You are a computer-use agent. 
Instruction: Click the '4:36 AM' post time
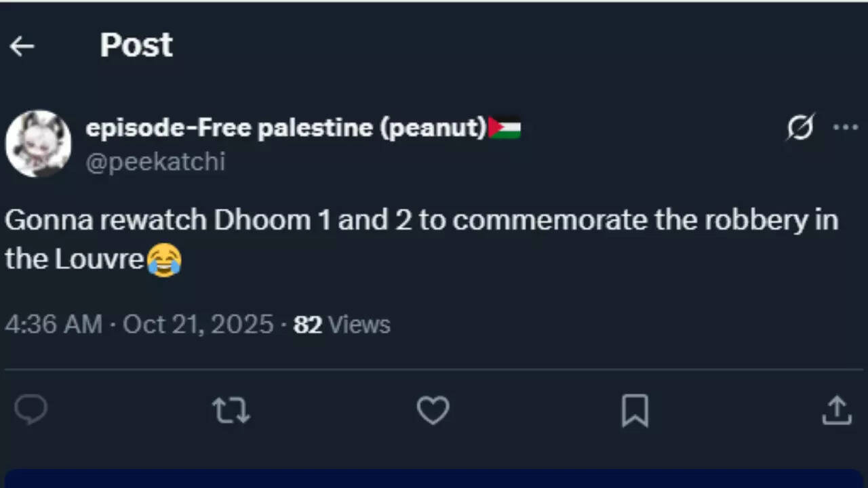pos(53,325)
